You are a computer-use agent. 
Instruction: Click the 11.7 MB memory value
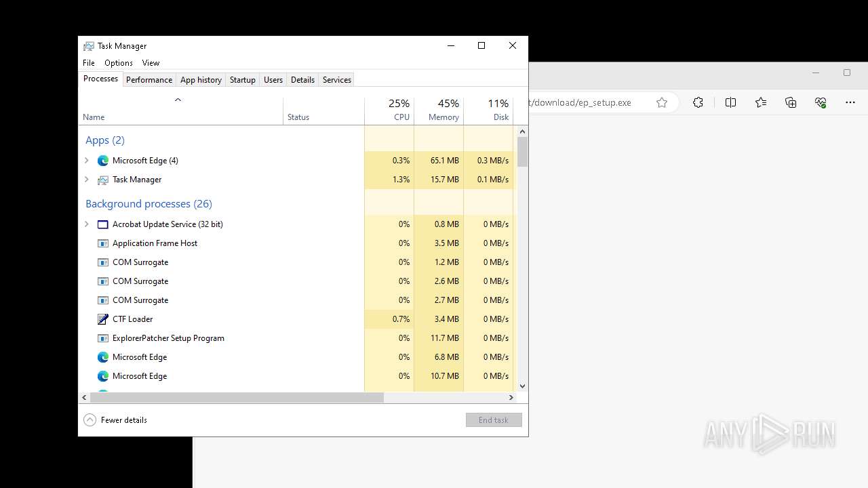pos(445,338)
